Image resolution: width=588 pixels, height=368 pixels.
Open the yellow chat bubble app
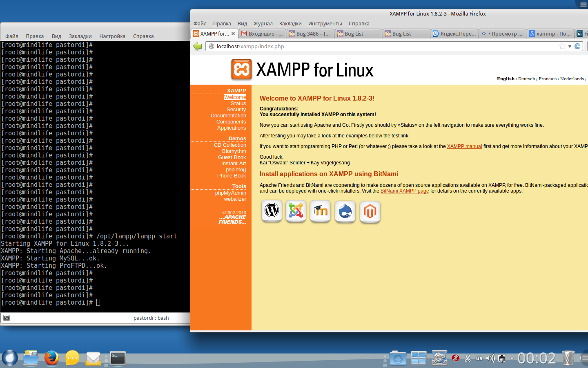click(x=72, y=358)
